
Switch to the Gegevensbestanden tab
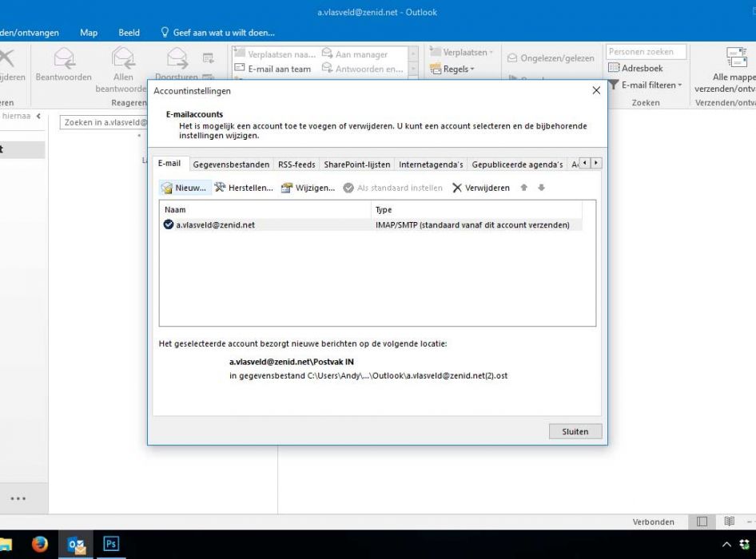[x=231, y=165]
